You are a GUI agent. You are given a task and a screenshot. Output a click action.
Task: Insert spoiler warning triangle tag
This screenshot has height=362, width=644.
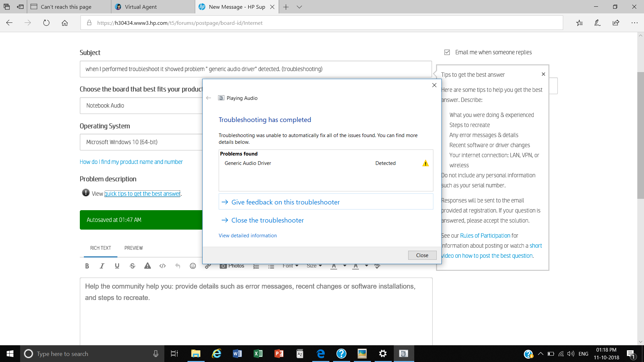(x=148, y=266)
